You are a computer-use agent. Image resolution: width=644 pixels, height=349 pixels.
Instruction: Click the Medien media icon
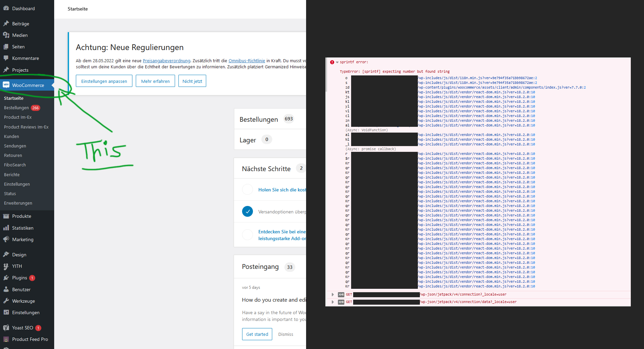coord(6,35)
